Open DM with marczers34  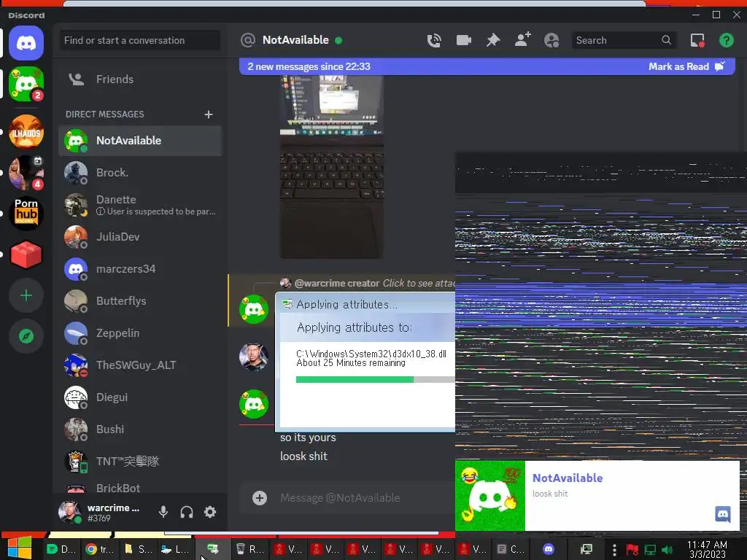139,268
